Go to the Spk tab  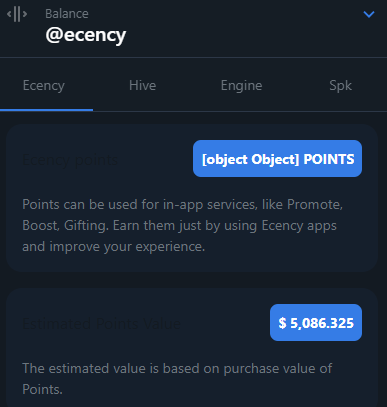click(x=340, y=86)
